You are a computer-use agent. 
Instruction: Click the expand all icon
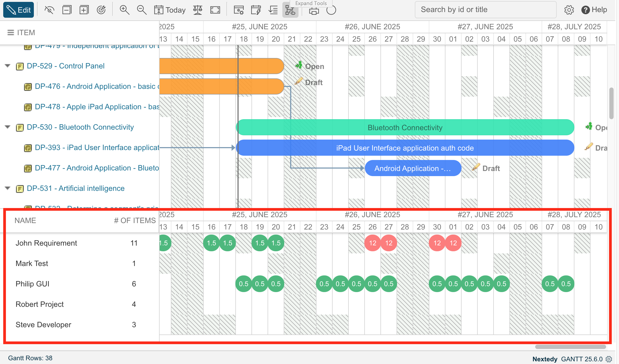point(84,10)
